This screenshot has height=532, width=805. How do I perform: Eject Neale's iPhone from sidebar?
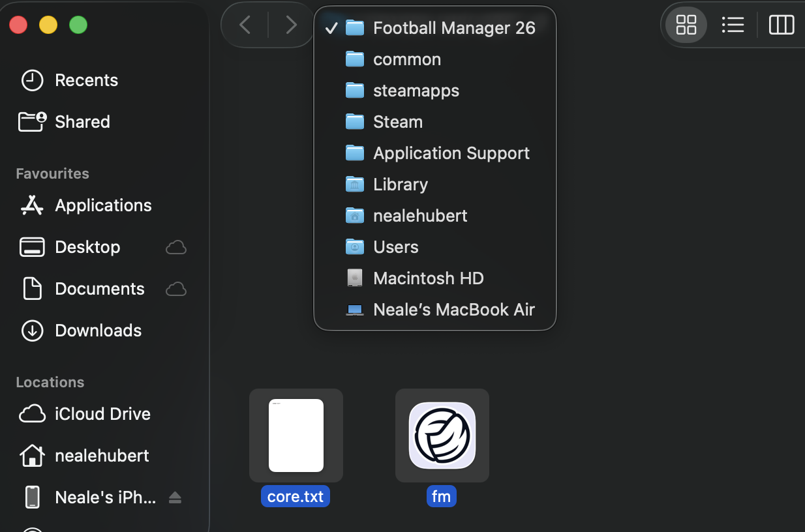click(175, 497)
